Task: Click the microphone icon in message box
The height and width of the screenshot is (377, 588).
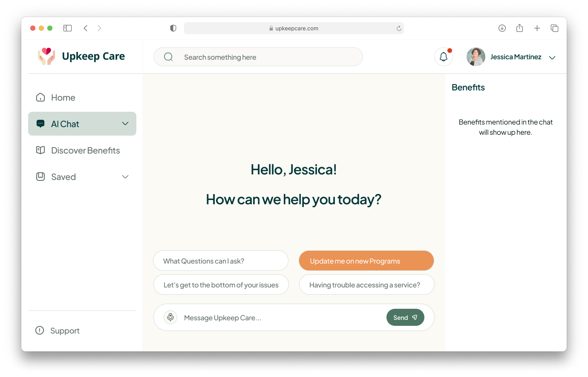Action: (170, 317)
